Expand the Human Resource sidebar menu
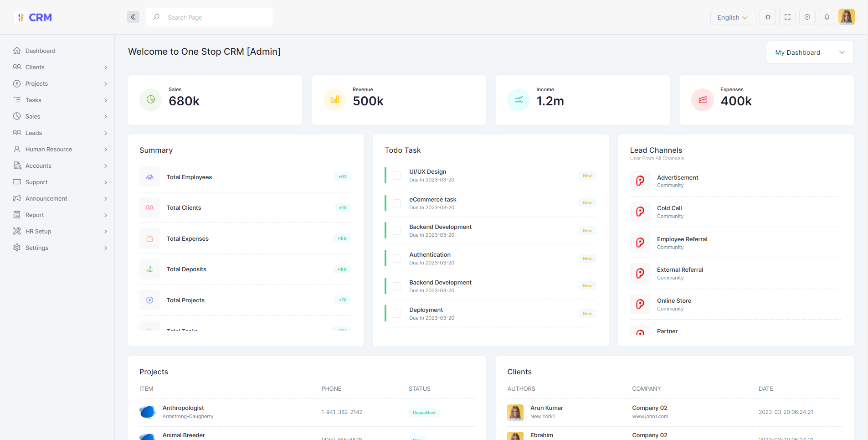Image resolution: width=868 pixels, height=440 pixels. (48, 149)
